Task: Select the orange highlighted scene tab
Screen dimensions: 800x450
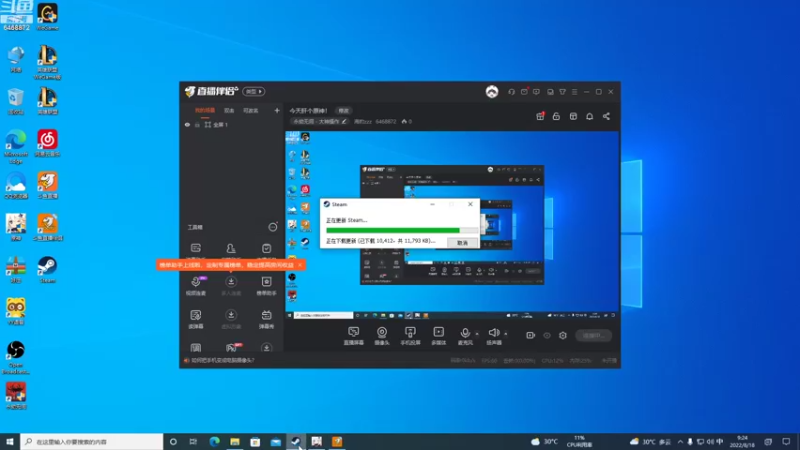Action: (205, 110)
